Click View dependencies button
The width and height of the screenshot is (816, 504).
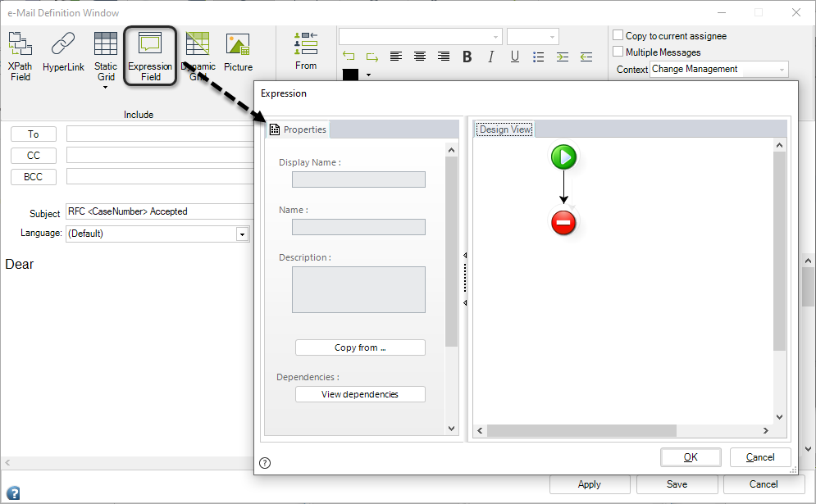click(x=360, y=394)
